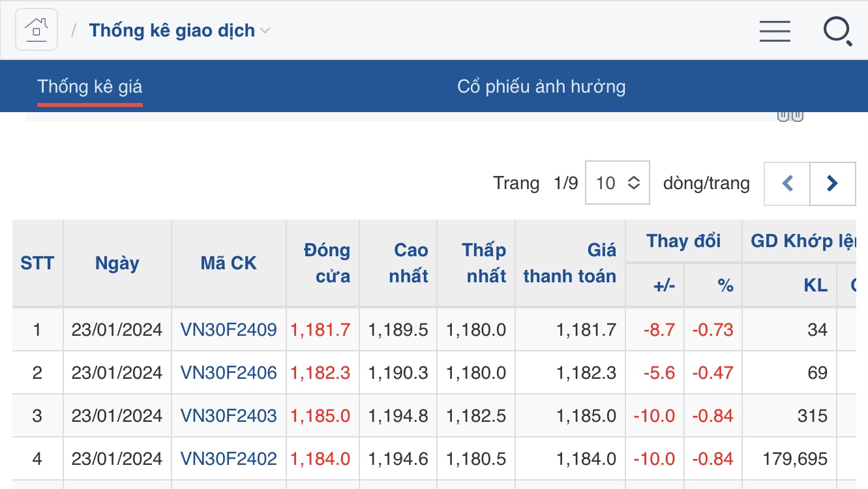Click the Giá thanh toán column header

[570, 263]
